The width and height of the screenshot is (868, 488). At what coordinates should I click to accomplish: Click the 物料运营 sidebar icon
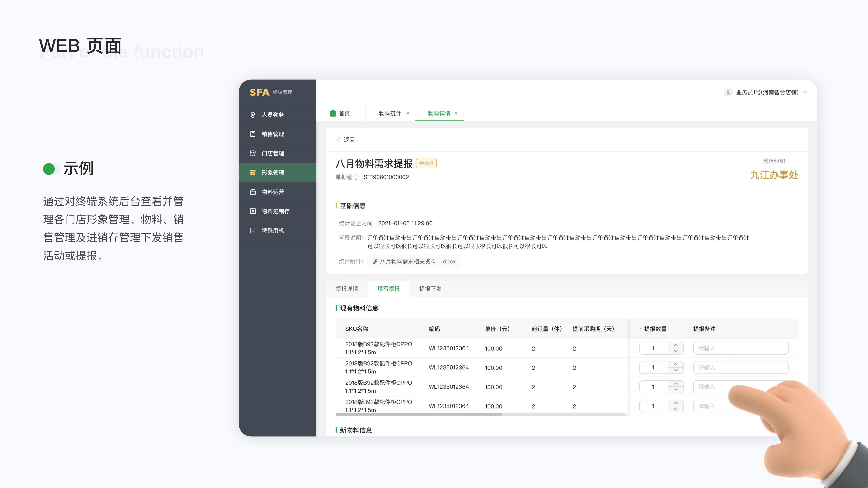[253, 192]
